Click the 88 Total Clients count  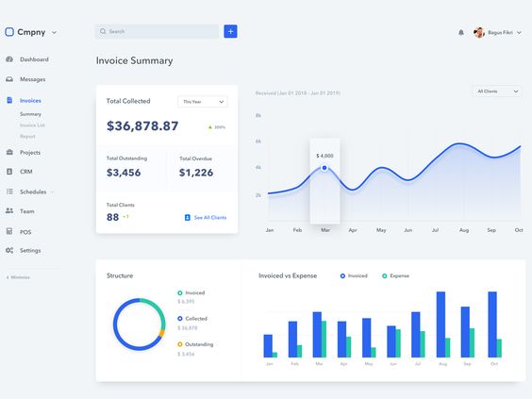(x=112, y=217)
